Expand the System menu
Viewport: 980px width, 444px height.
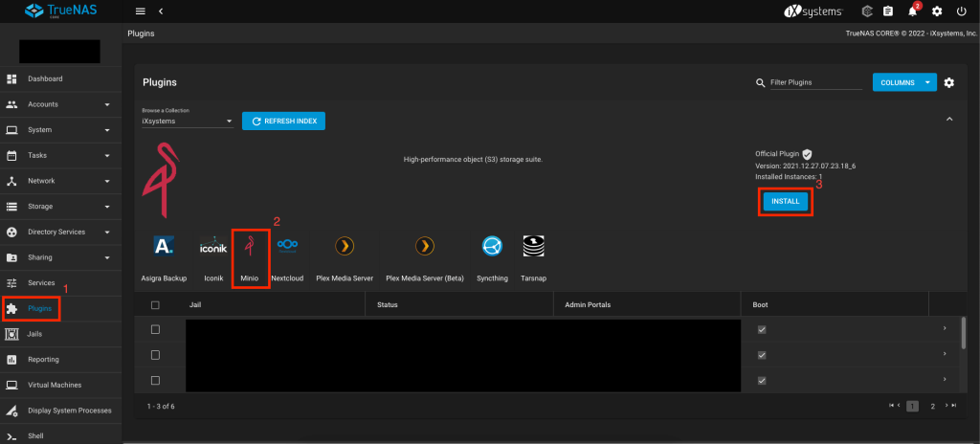click(60, 130)
